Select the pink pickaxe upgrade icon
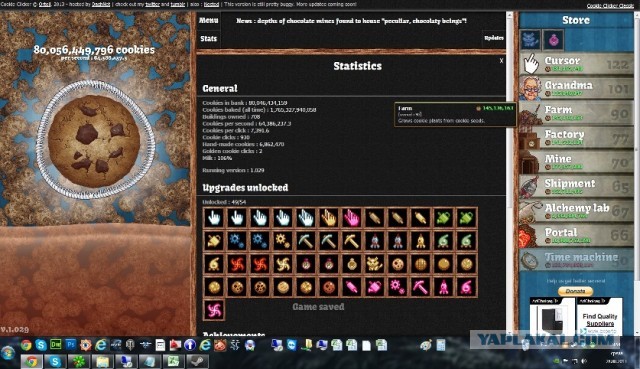 (x=420, y=287)
